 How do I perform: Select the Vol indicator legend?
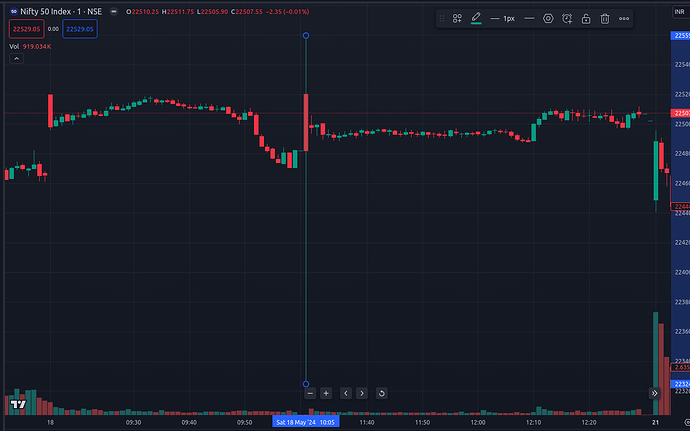coord(14,46)
